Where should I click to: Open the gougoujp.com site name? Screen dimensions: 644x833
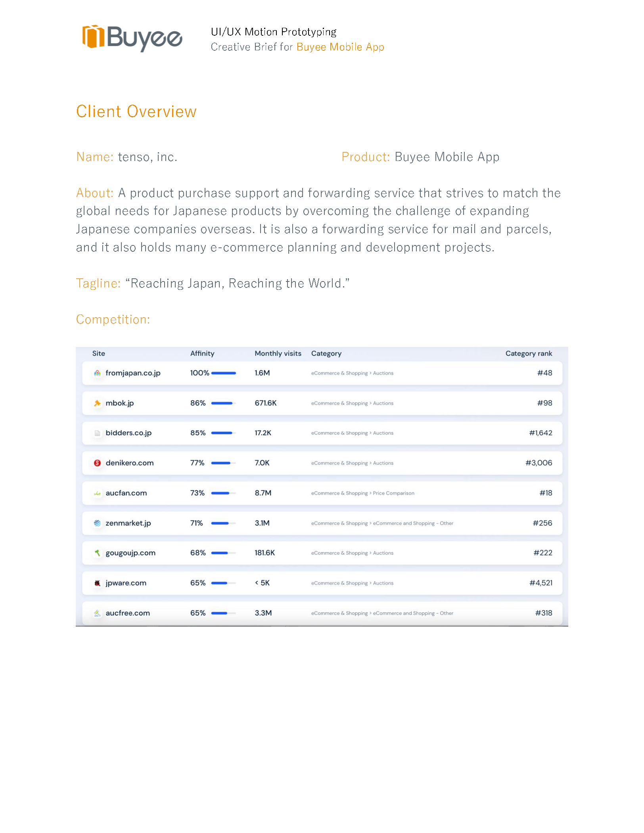coord(130,553)
